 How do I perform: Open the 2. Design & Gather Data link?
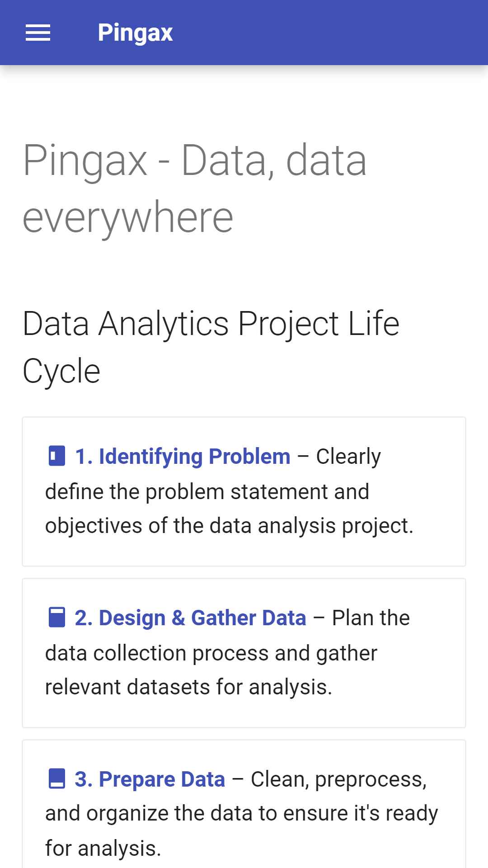pyautogui.click(x=190, y=618)
